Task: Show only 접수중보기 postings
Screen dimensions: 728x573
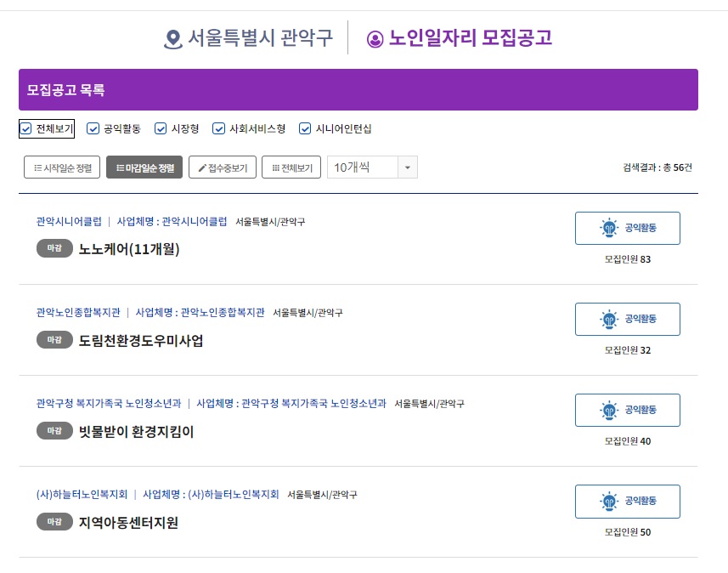Action: point(223,167)
